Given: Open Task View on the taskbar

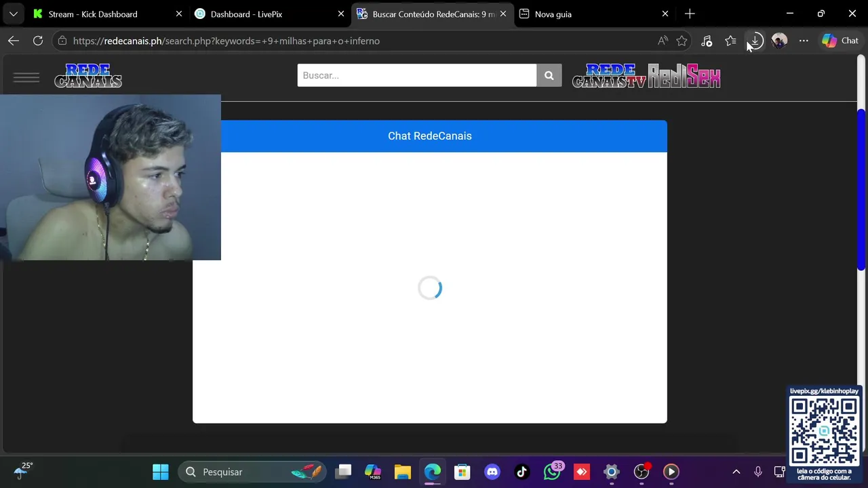Looking at the screenshot, I should tap(344, 472).
